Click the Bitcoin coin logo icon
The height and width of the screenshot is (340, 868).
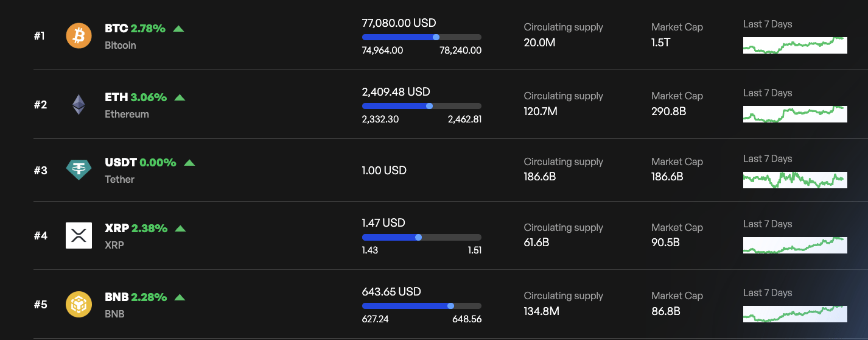79,36
